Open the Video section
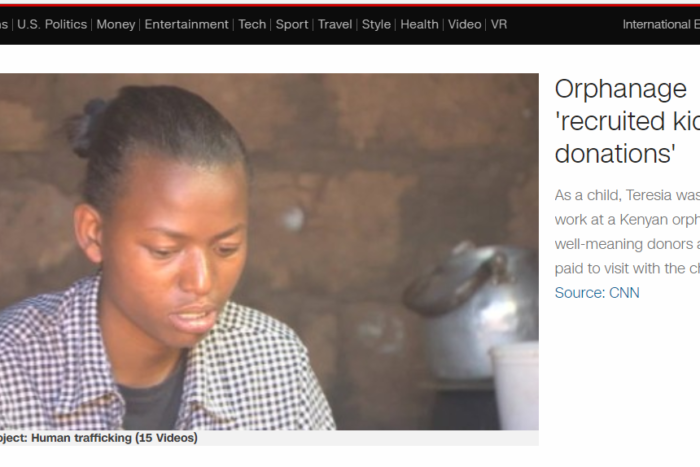Screen dimensions: 700x467 coord(464,24)
